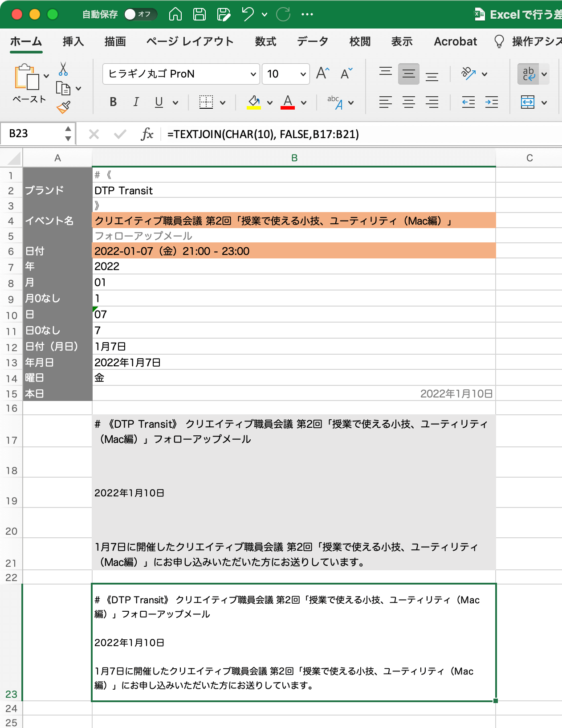Expand the Paste options arrow

pyautogui.click(x=46, y=76)
